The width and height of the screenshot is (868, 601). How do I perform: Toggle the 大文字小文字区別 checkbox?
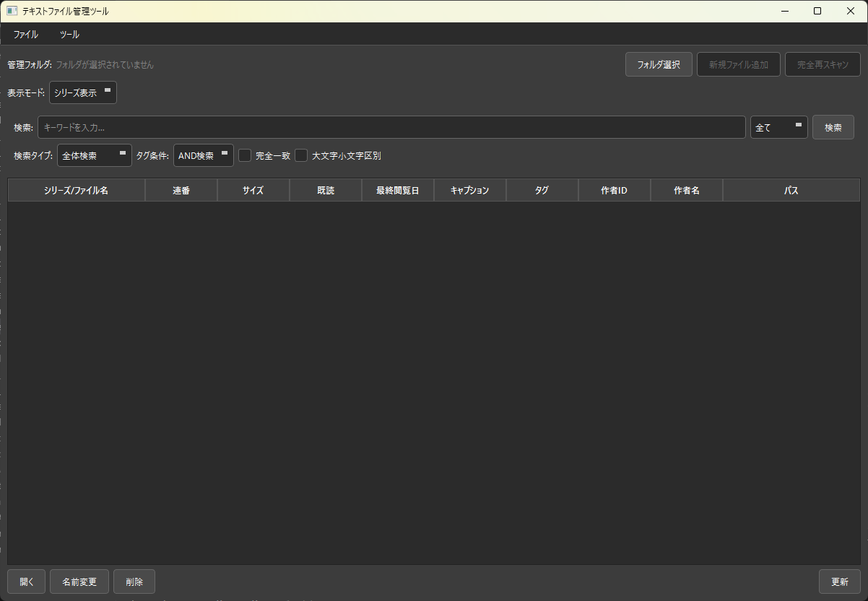301,155
